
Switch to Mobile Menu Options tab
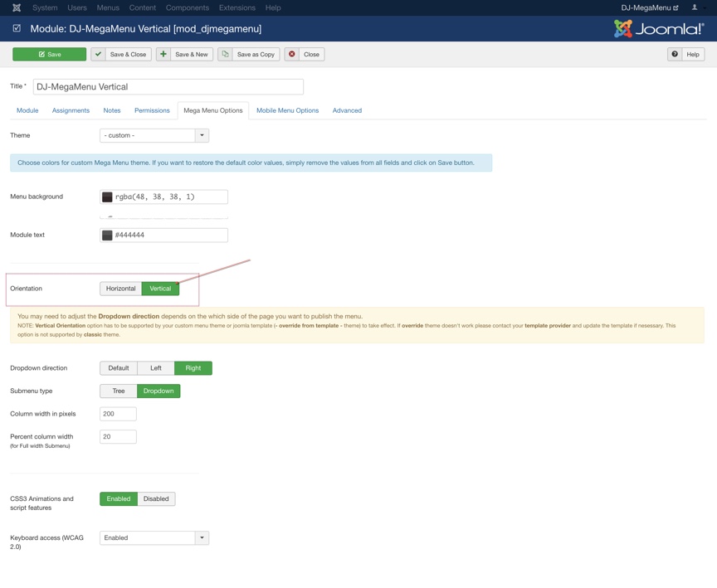(288, 110)
